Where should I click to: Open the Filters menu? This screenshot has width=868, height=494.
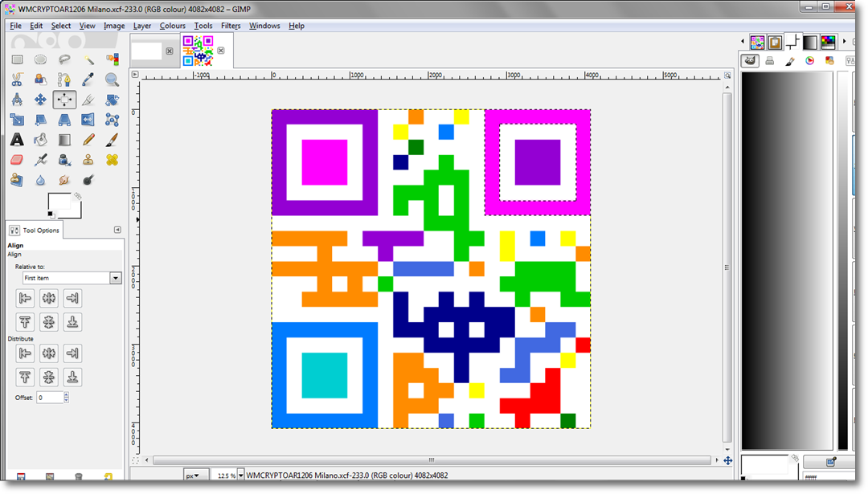[231, 26]
